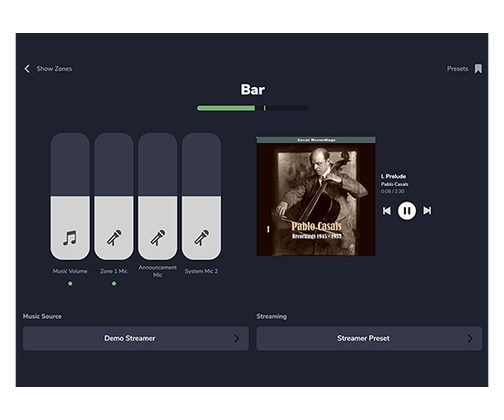Expand Demo Streamer chevron
The image size is (504, 420).
[236, 338]
